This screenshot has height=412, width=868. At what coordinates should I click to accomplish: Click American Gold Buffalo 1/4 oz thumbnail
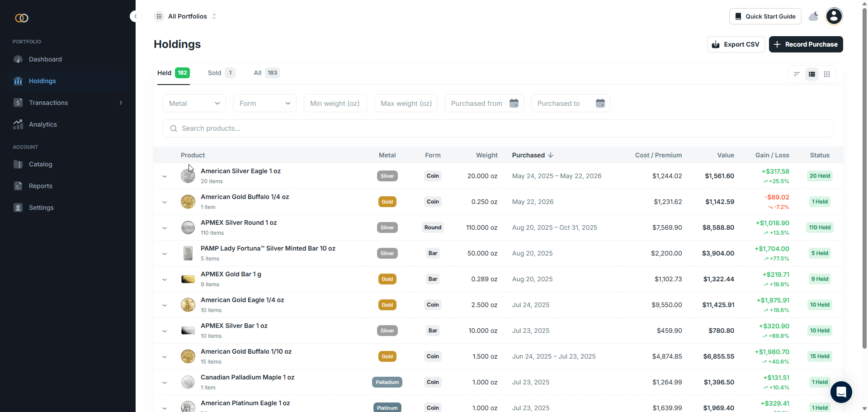[188, 202]
